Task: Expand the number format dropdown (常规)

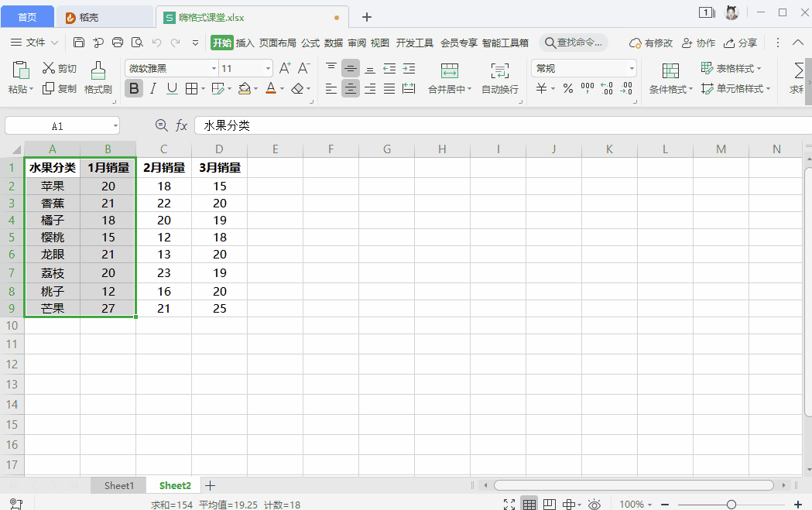Action: coord(631,69)
